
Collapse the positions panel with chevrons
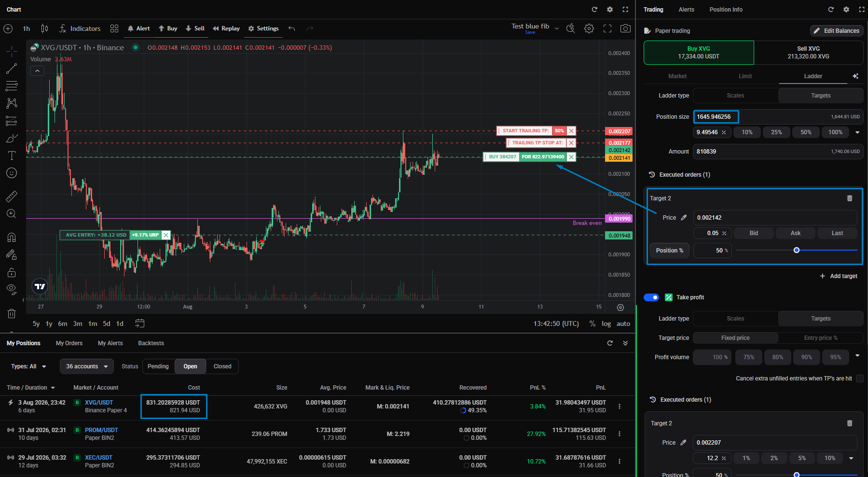(625, 343)
